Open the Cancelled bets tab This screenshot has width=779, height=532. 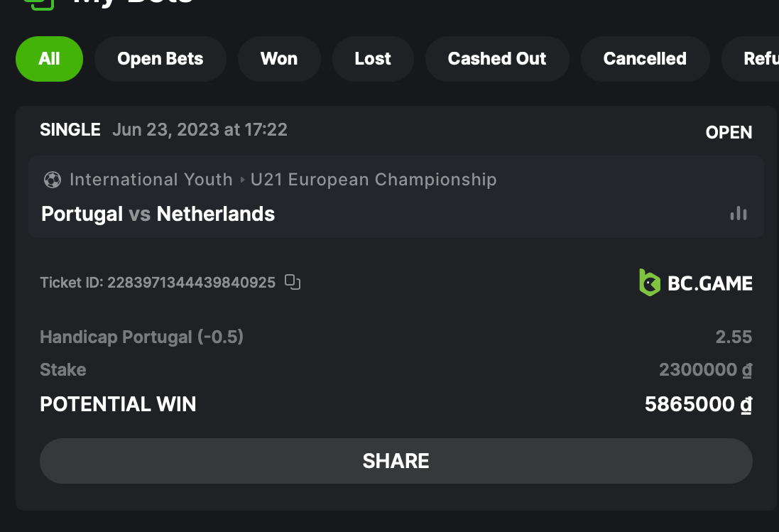click(645, 59)
